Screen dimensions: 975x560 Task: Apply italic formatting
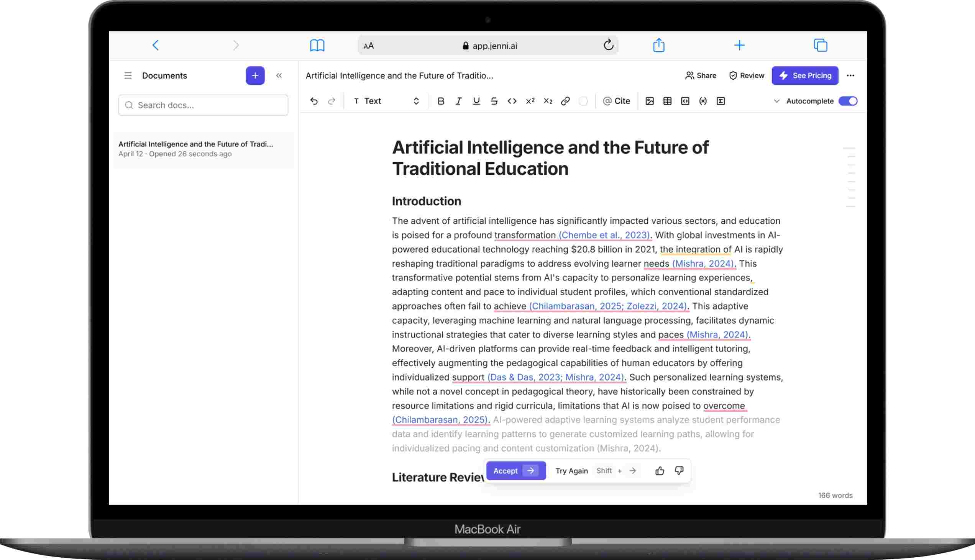coord(459,101)
